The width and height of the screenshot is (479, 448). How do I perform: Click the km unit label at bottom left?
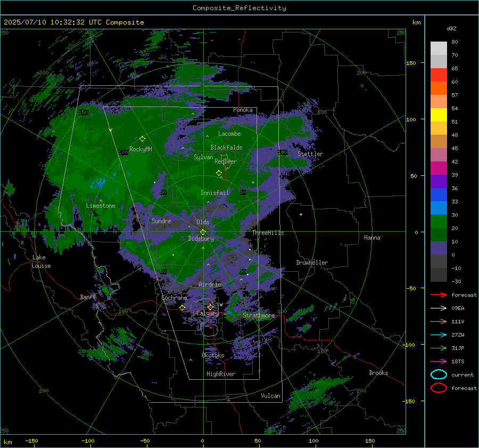coord(7,442)
